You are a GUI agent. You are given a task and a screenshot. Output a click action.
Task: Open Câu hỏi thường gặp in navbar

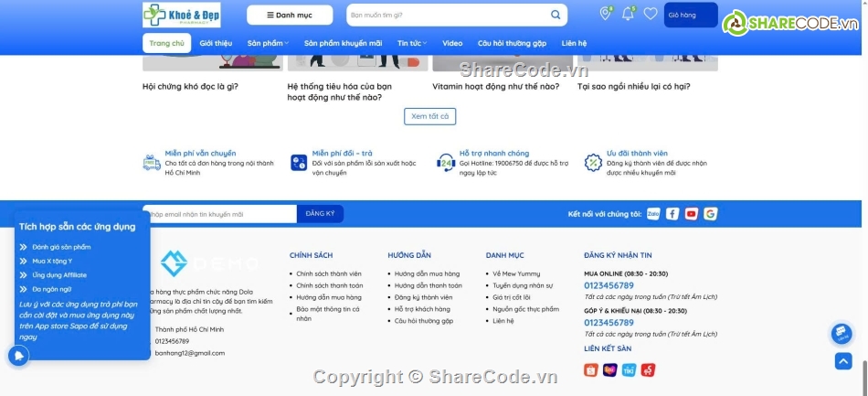pos(512,43)
